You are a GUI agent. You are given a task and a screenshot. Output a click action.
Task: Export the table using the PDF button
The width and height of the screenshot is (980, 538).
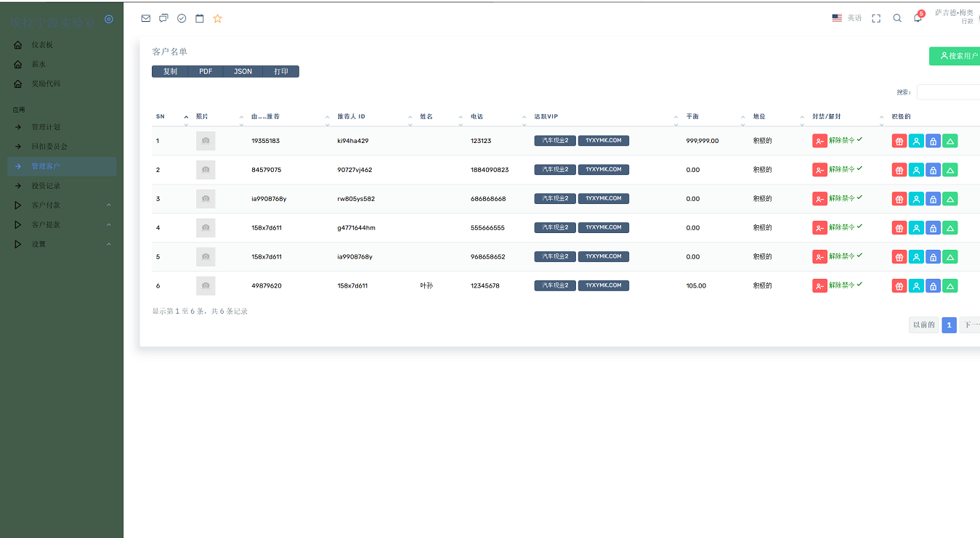coord(206,71)
